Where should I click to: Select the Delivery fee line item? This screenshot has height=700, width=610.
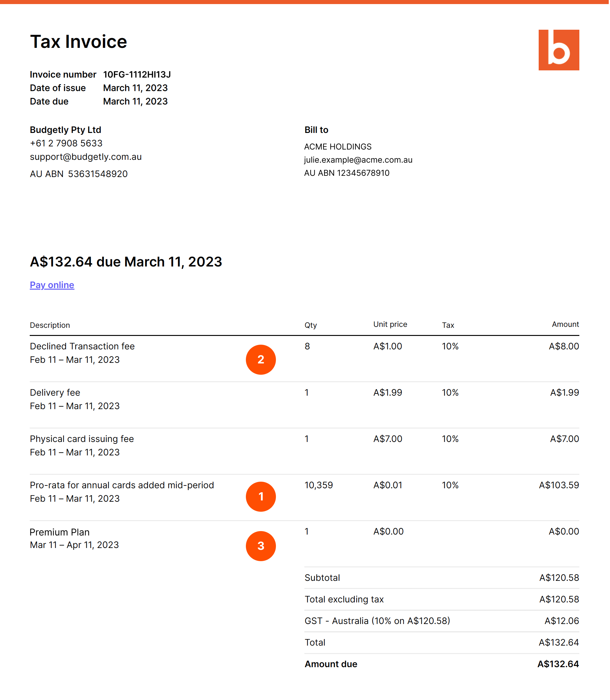point(54,392)
